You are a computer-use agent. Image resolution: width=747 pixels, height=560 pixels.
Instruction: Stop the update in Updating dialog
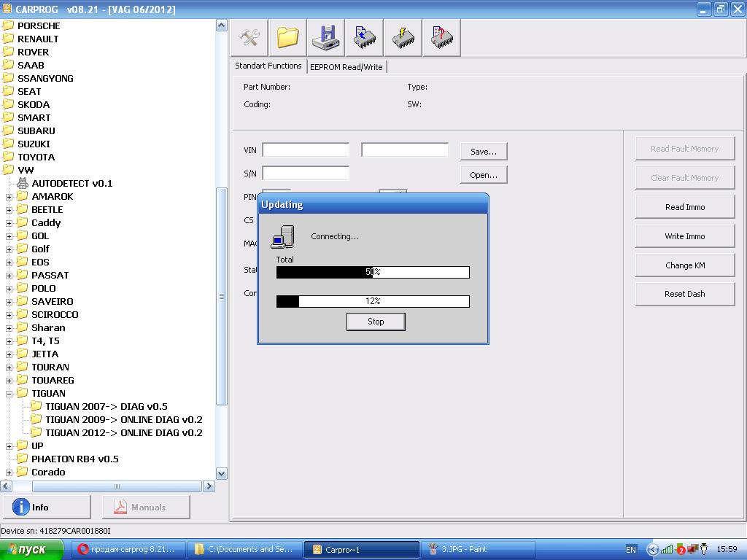coord(376,322)
